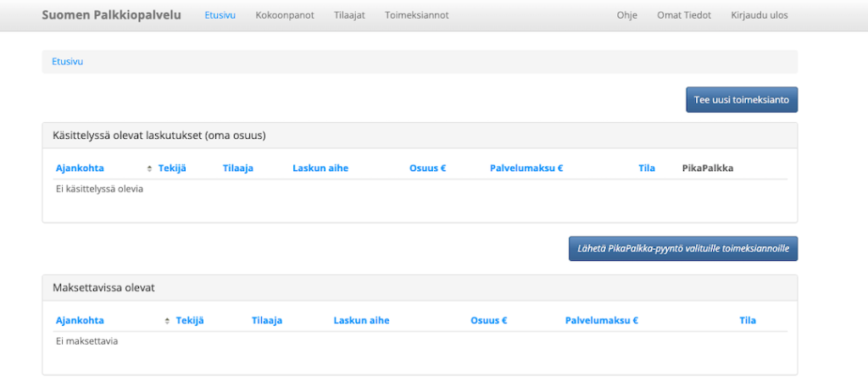Sort the Käsittelyssä table by Palvelumaksu €

[x=526, y=169]
